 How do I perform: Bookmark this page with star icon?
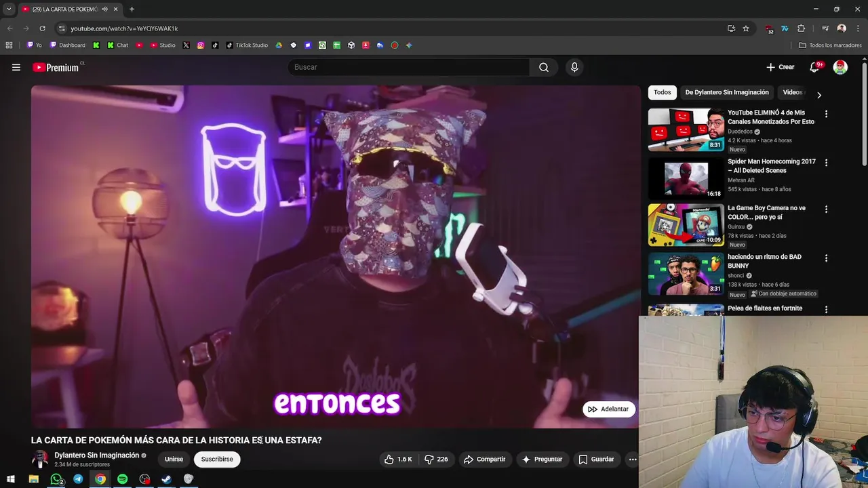click(x=746, y=28)
